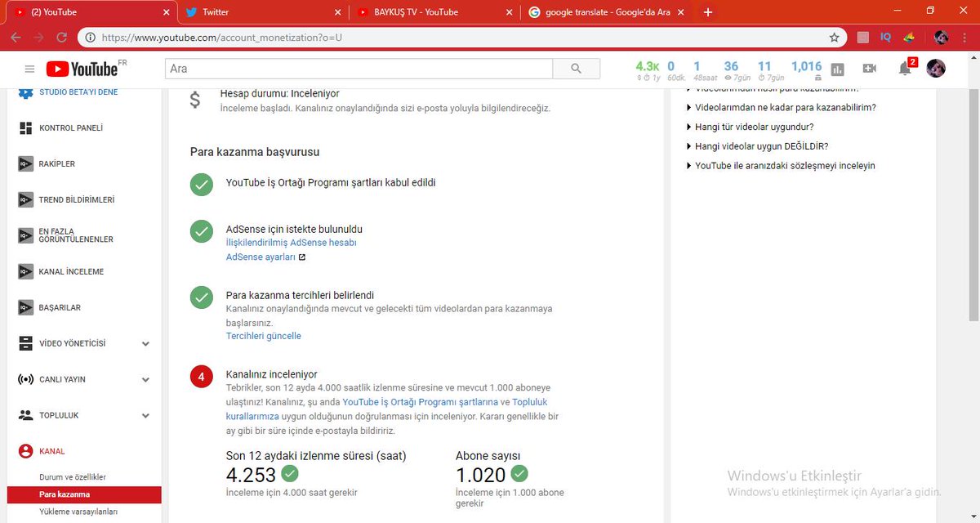
Task: Open YouTube İş Ortağı Programı şartlarına link
Action: [421, 402]
